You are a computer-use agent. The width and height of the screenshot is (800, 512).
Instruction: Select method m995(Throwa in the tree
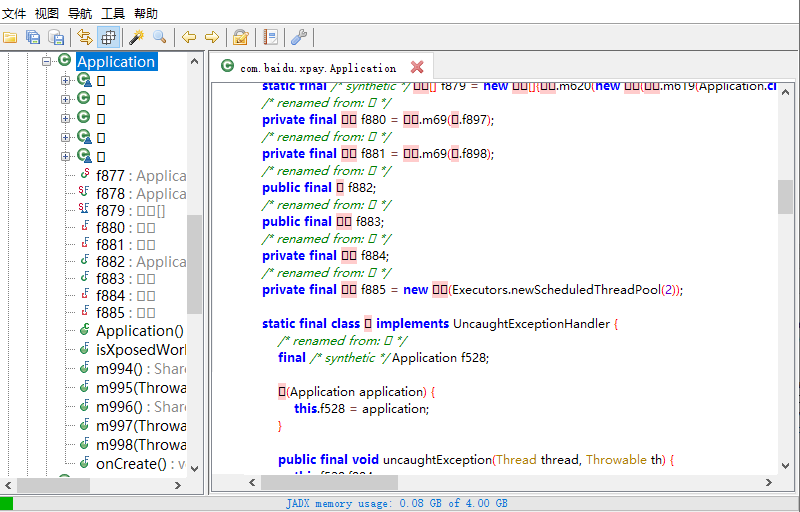pos(141,388)
